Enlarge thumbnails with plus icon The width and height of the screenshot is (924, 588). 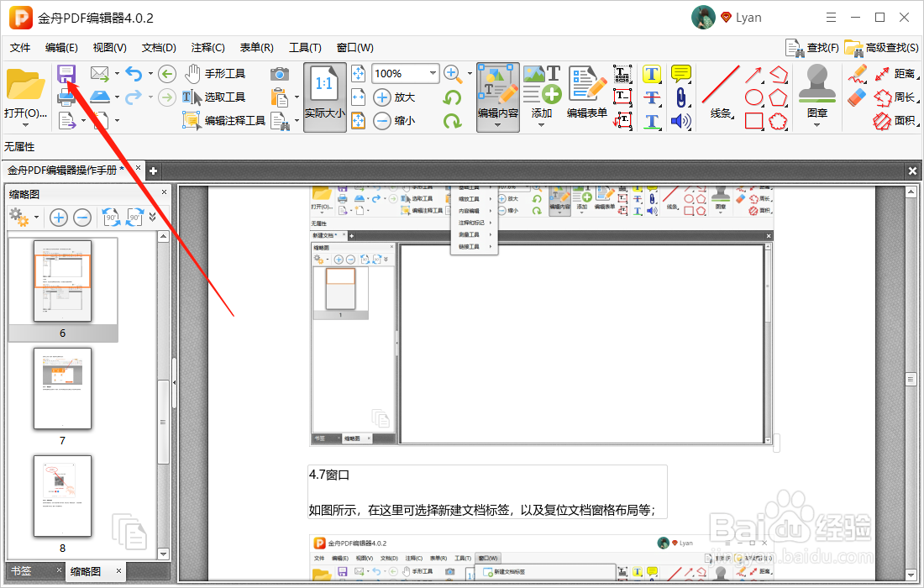click(58, 218)
